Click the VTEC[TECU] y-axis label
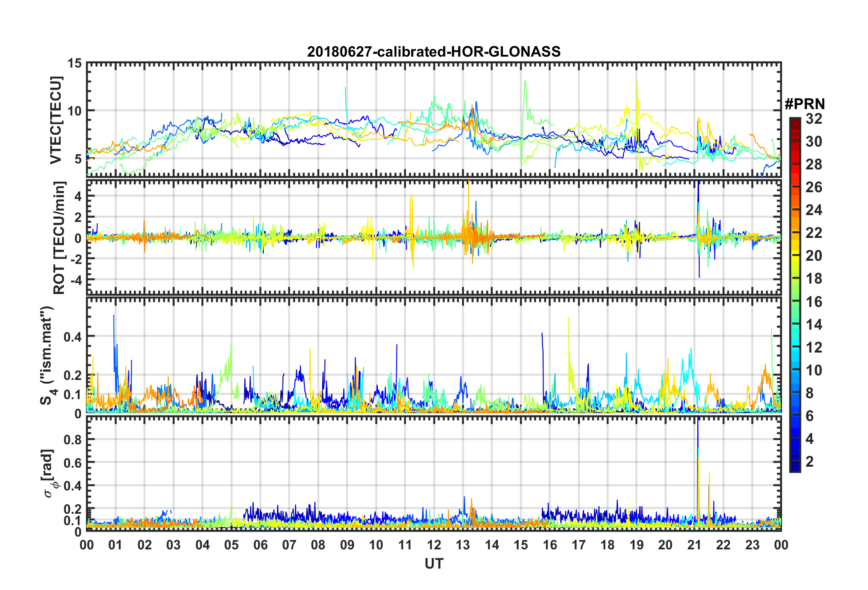The image size is (868, 590). (x=56, y=120)
